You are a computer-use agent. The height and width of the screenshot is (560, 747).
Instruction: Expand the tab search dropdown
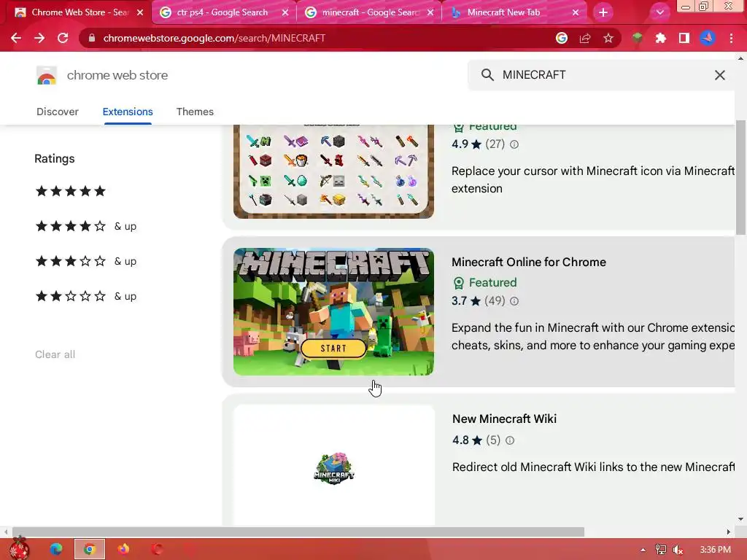point(659,12)
